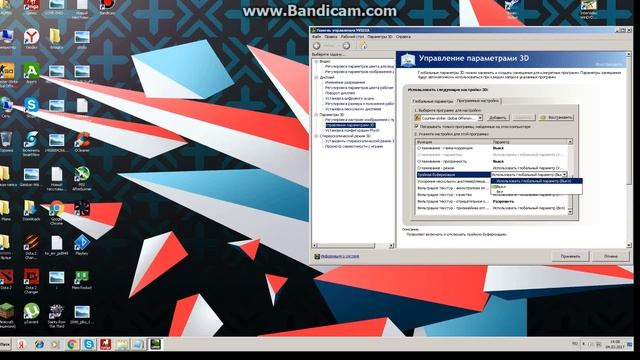Click the Back arrow in NVIDIA toolbar
Image resolution: width=640 pixels, height=360 pixels.
[317, 46]
